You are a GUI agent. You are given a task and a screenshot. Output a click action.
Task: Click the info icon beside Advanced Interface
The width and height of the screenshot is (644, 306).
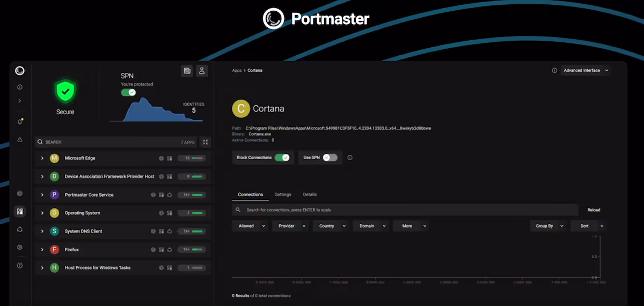pos(554,71)
